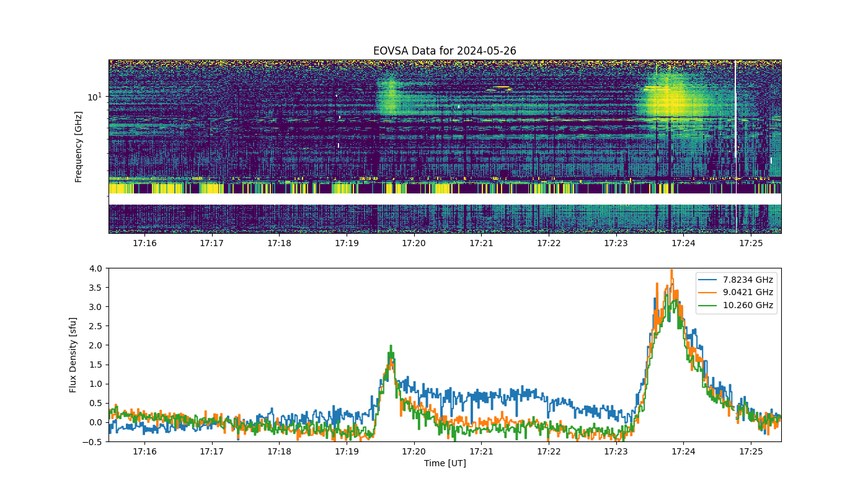This screenshot has width=868, height=496.
Task: Click the 4.0 flux axis tick label
Action: point(97,268)
